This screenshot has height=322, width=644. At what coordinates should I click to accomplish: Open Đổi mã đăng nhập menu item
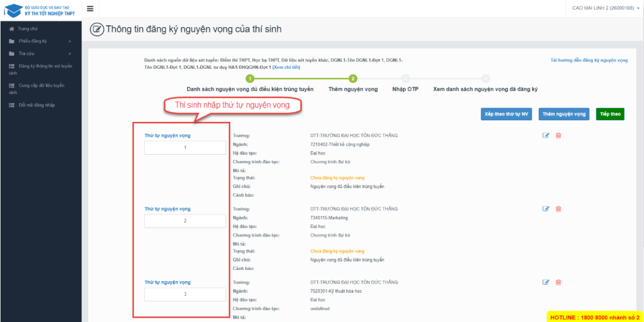tap(36, 105)
